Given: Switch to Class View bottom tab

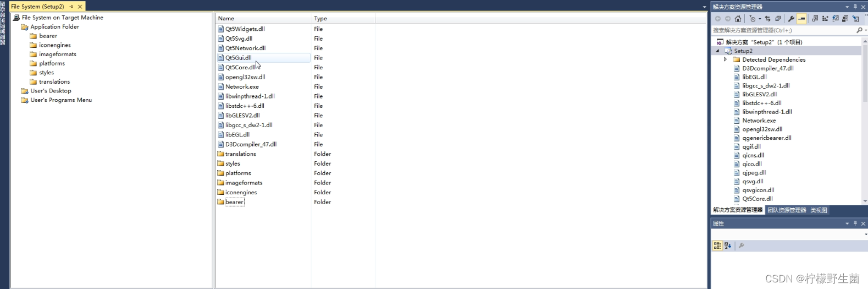Looking at the screenshot, I should pos(819,210).
